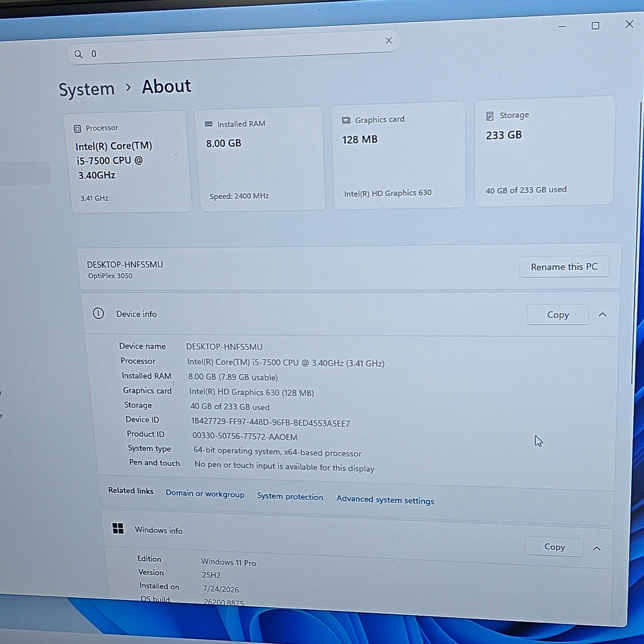
Task: Click the Windows 11 Pro edition value
Action: pos(228,562)
